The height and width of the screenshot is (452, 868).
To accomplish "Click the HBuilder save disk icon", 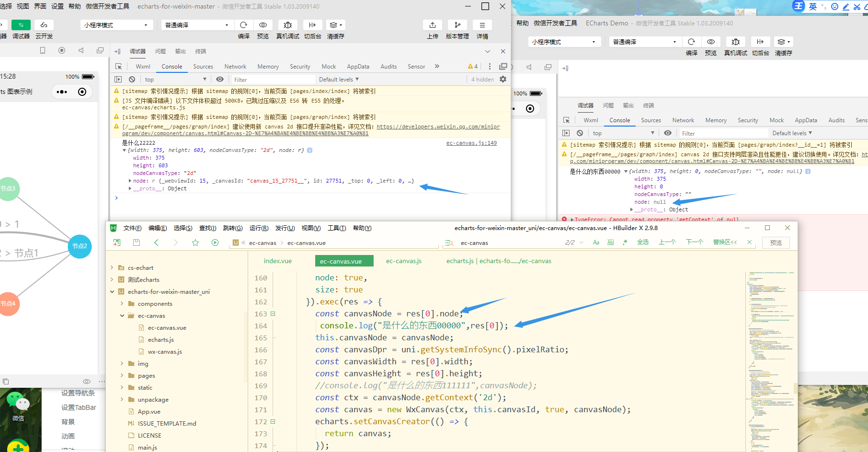I will tap(137, 243).
